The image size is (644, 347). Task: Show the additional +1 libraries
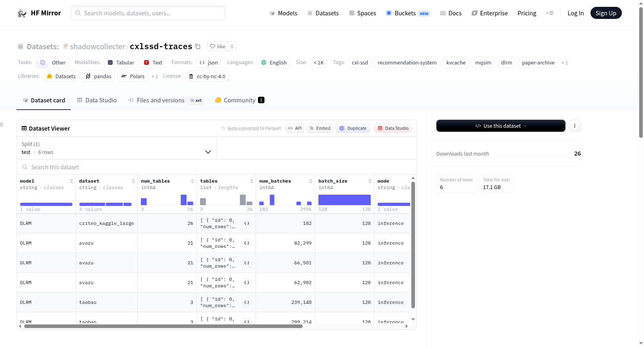coord(155,76)
